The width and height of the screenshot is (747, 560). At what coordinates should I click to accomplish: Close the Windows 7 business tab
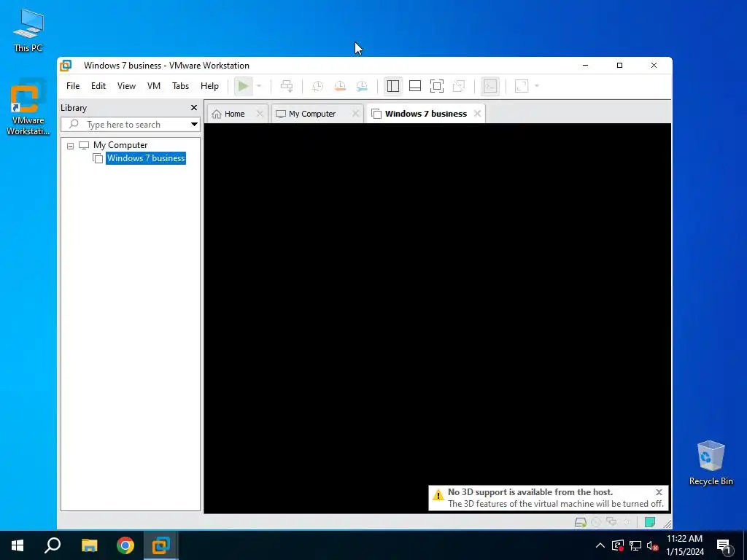coord(477,114)
